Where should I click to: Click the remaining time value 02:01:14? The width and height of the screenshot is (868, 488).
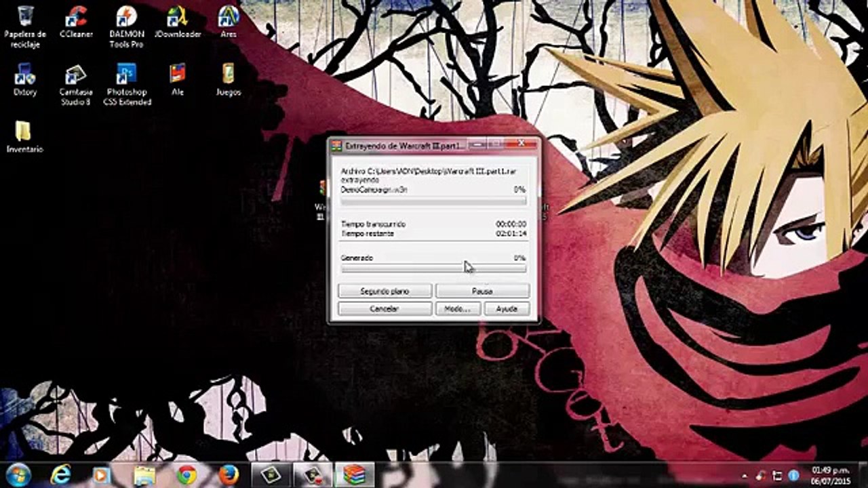(x=511, y=233)
